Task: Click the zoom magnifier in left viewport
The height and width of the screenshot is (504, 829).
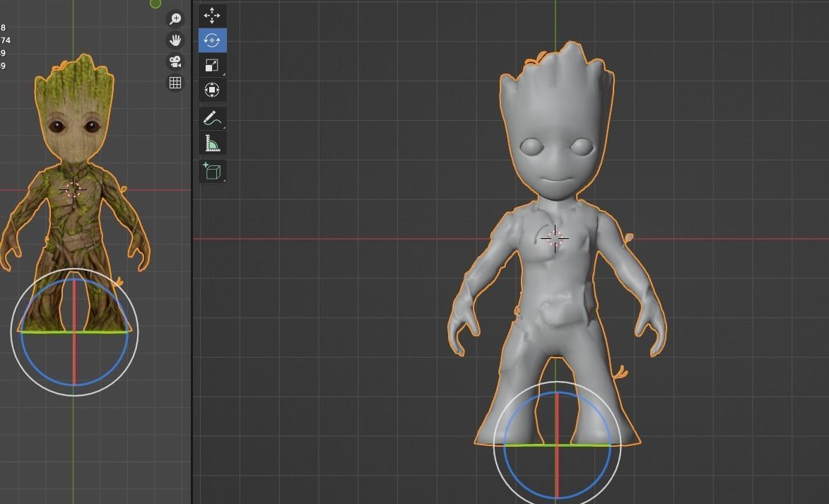Action: (x=175, y=19)
